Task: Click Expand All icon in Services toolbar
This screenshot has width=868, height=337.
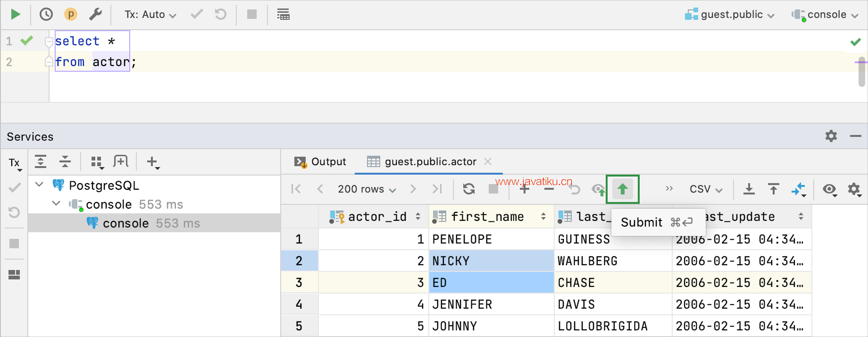Action: (41, 162)
